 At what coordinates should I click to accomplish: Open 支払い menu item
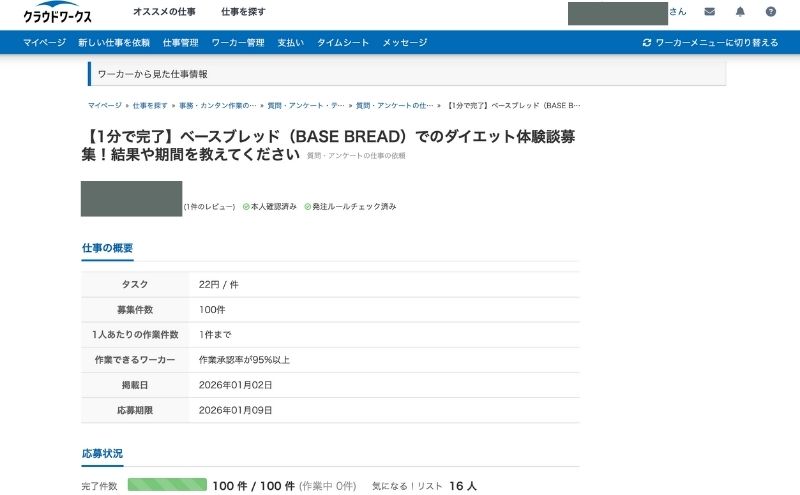tap(290, 42)
